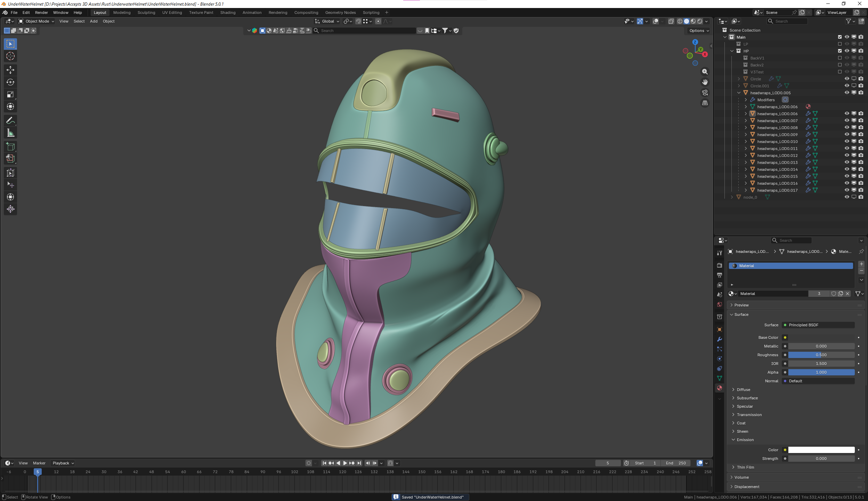The image size is (868, 501).
Task: Click the viewport Options button
Action: pos(699,31)
